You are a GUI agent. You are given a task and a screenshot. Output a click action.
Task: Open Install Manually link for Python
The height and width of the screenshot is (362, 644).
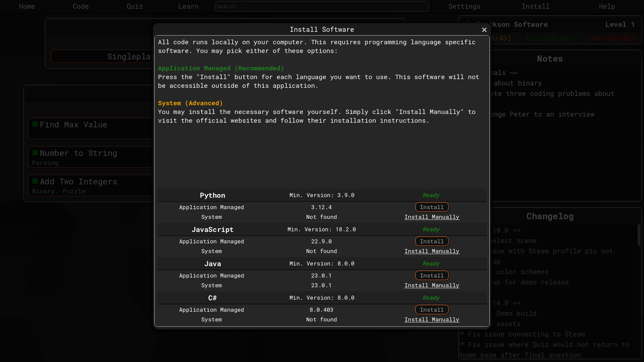click(x=432, y=217)
